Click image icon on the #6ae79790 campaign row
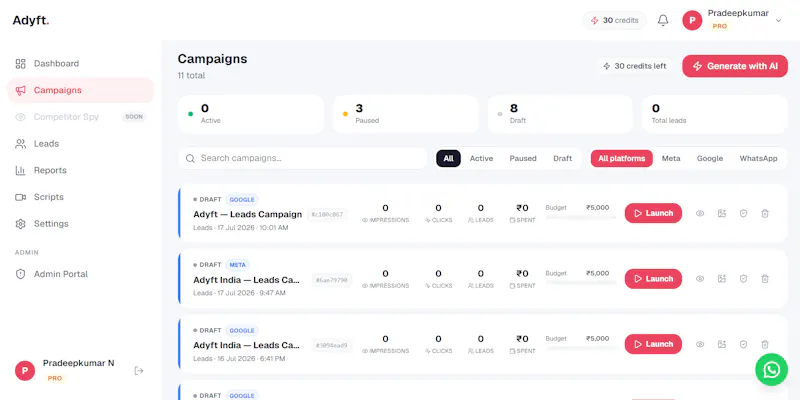Screen dimensions: 800x400 click(x=721, y=279)
